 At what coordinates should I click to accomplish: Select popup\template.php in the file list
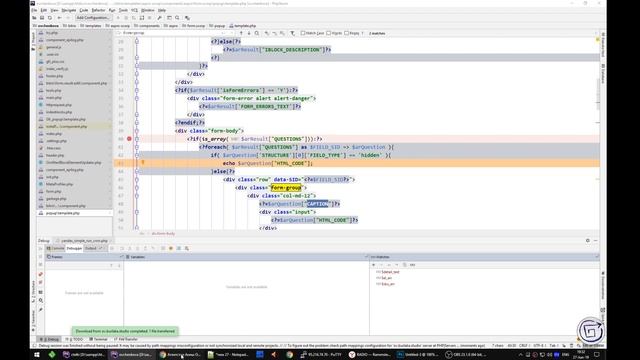tap(62, 213)
